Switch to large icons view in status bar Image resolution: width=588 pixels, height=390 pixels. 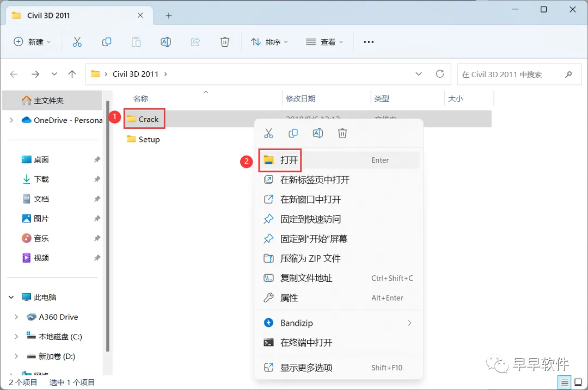pyautogui.click(x=578, y=382)
